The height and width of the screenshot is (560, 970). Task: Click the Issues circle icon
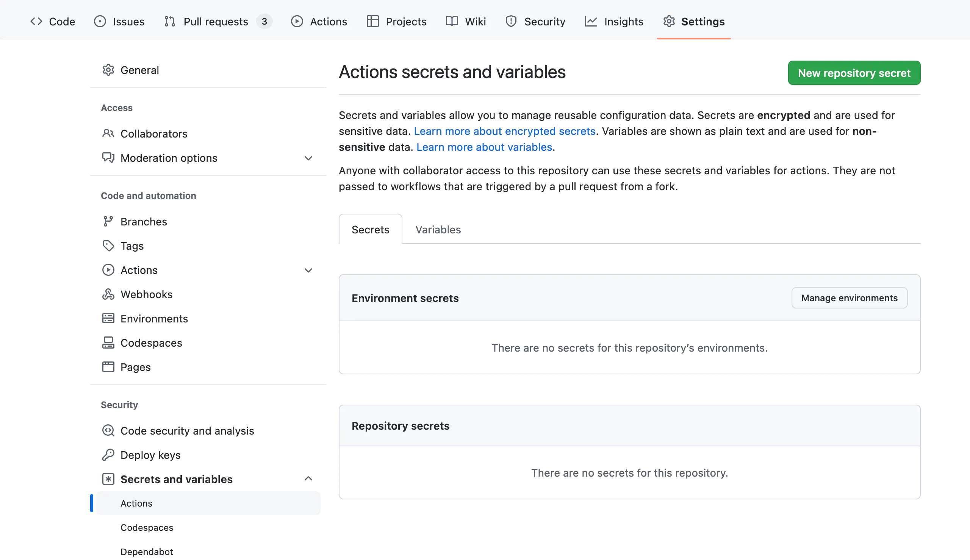point(100,22)
